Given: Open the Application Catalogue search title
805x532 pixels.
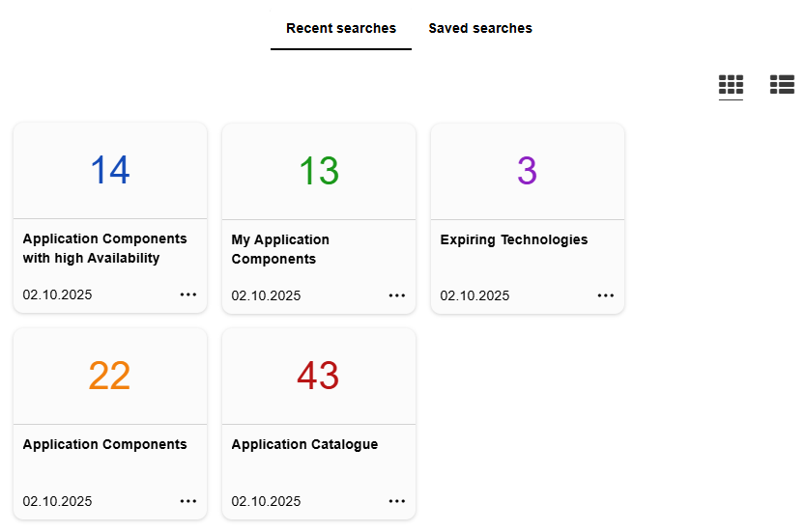Looking at the screenshot, I should pos(304,444).
